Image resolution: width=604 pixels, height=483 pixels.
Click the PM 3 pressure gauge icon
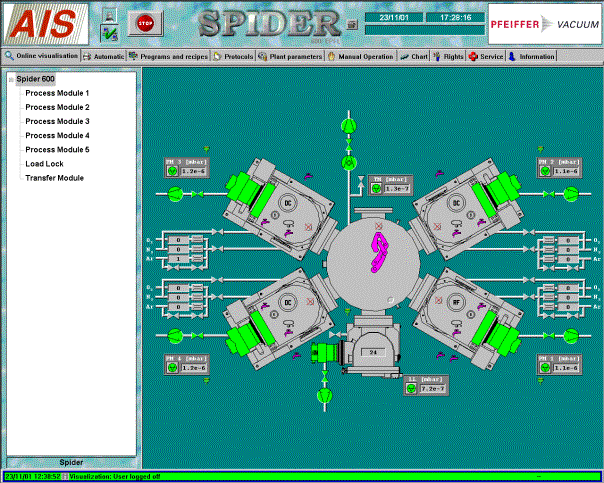coord(173,171)
